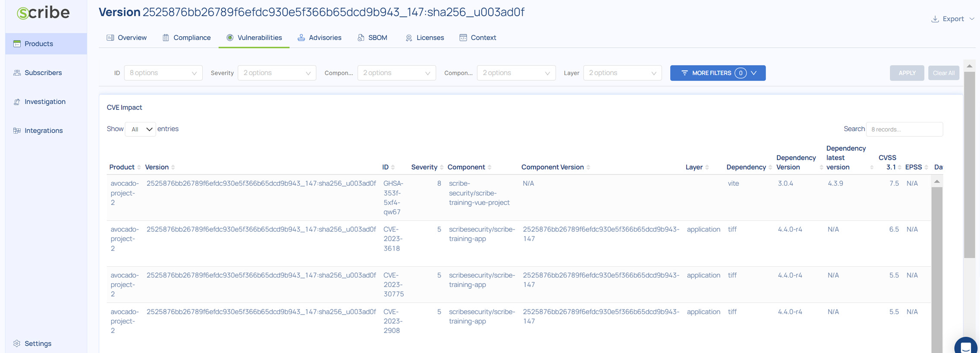
Task: Sort by EPSS column arrows
Action: [x=927, y=167]
